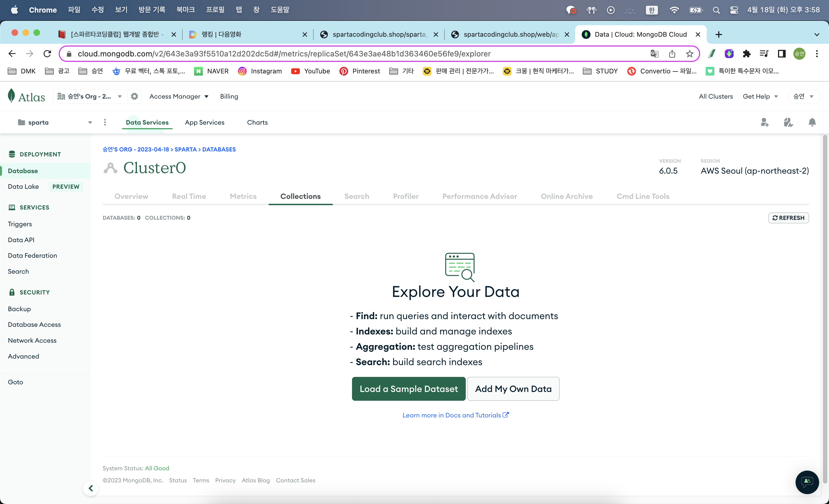
Task: Switch to the 랭킹 | 다음영화 browser tab
Action: tap(247, 34)
